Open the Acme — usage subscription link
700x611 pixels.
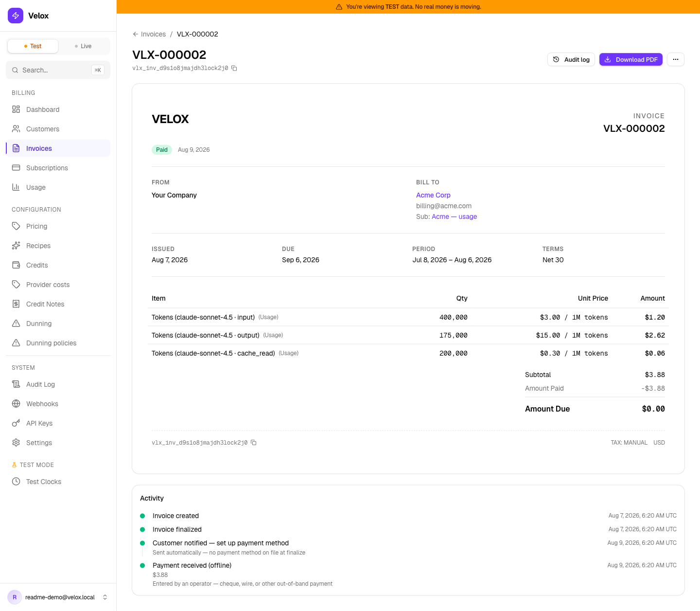coord(455,216)
